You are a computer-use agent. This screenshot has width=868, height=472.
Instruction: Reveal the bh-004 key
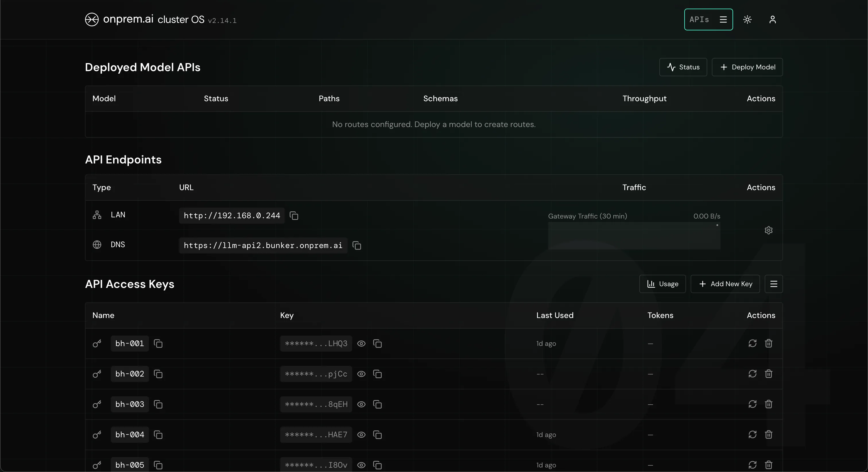pos(361,435)
